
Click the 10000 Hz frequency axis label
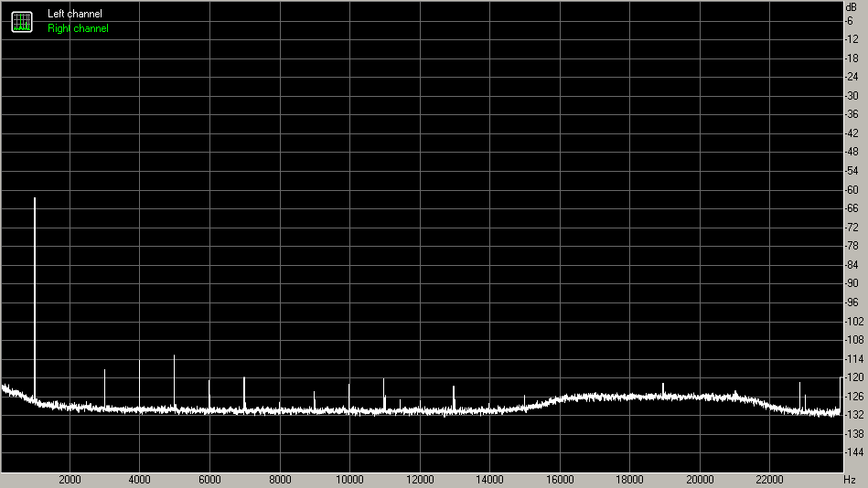(x=350, y=480)
